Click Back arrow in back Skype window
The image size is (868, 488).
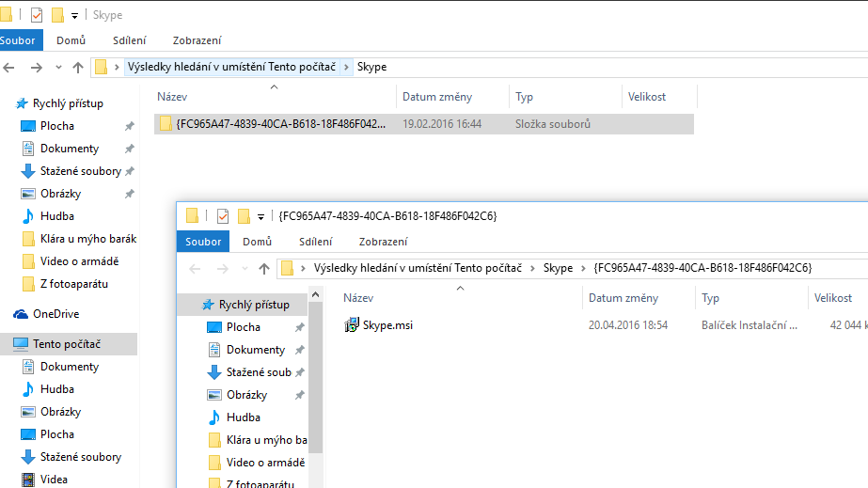(8, 68)
